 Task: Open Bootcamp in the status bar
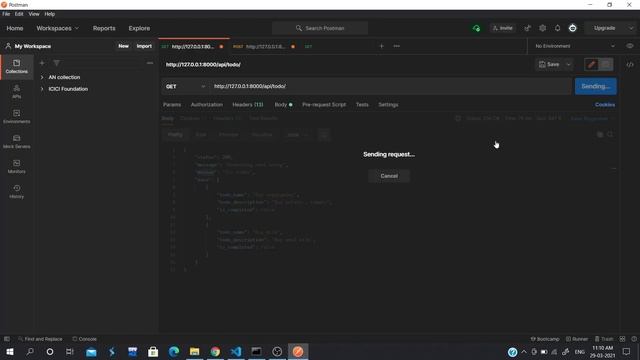(545, 339)
